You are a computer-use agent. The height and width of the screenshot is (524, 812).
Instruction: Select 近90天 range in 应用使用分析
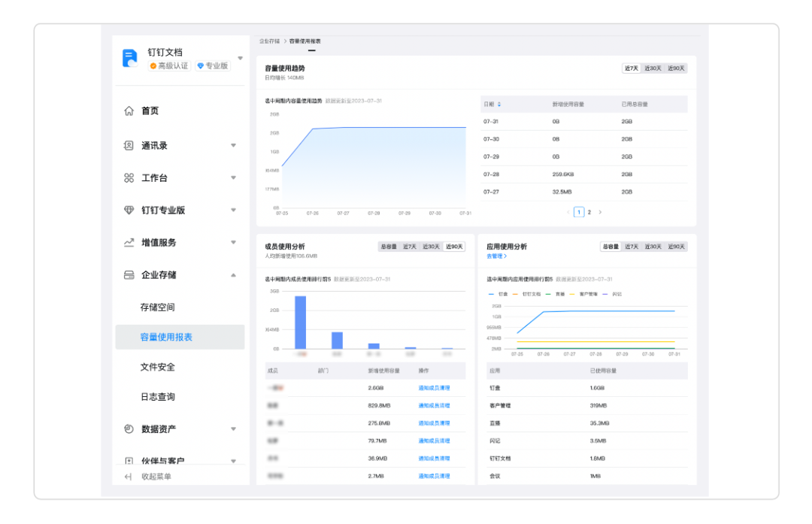click(676, 247)
